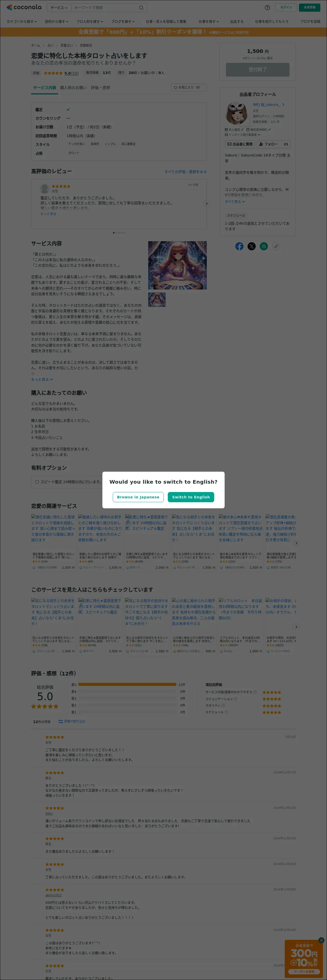Screen dimensions: 327x980
Task: Expand the top-rated review with もっと見る
Action: [x=48, y=214]
